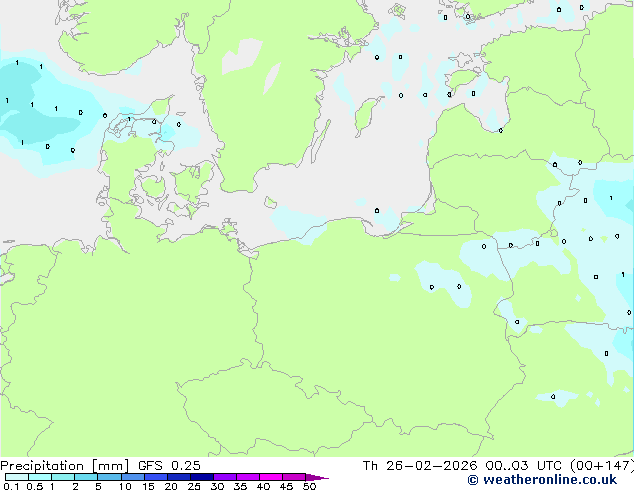Select the 30–35 mm purple swatch
634x490 pixels.
click(x=225, y=477)
